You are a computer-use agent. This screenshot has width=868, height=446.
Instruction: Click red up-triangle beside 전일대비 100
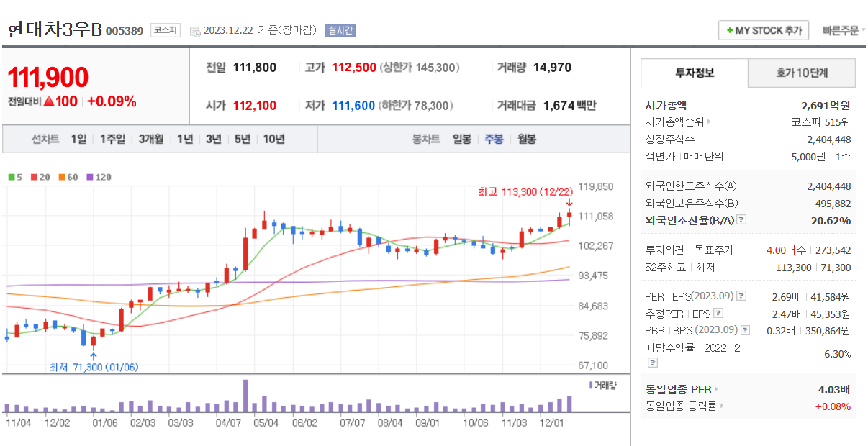point(49,101)
